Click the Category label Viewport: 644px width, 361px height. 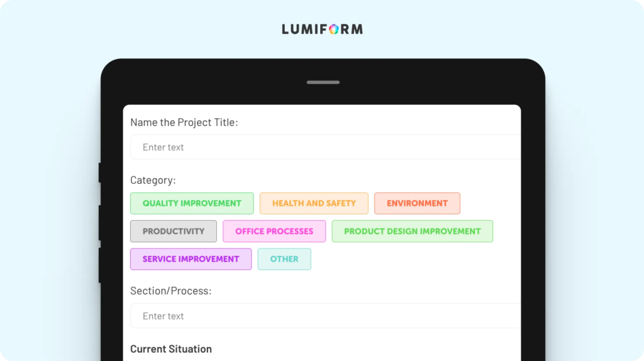tap(153, 180)
